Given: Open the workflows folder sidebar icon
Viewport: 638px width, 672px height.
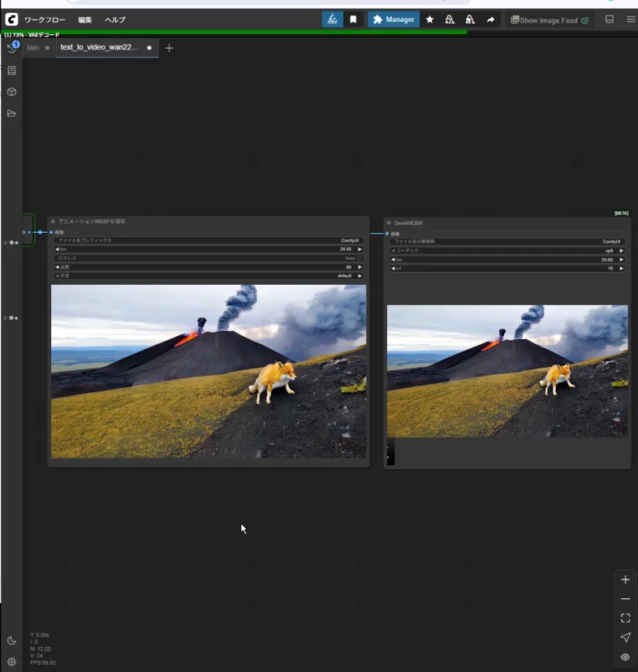Looking at the screenshot, I should click(11, 114).
